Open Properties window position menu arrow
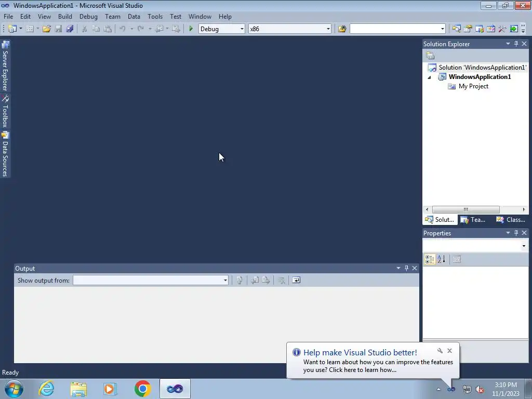Image resolution: width=532 pixels, height=399 pixels. point(508,233)
